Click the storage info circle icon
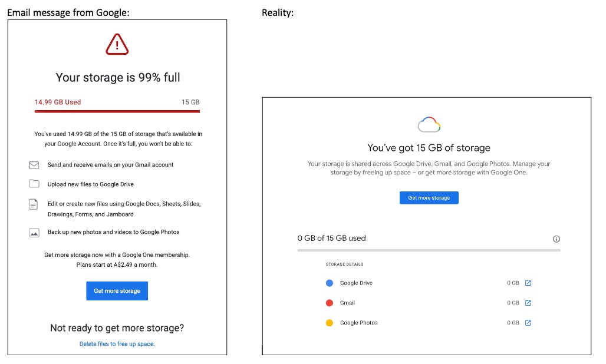This screenshot has width=606, height=364. point(556,239)
